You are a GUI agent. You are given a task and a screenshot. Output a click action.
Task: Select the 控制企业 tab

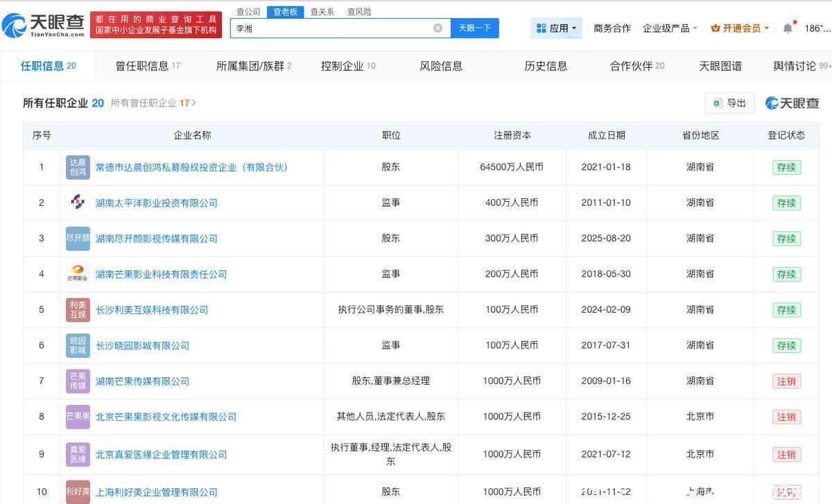tap(347, 66)
